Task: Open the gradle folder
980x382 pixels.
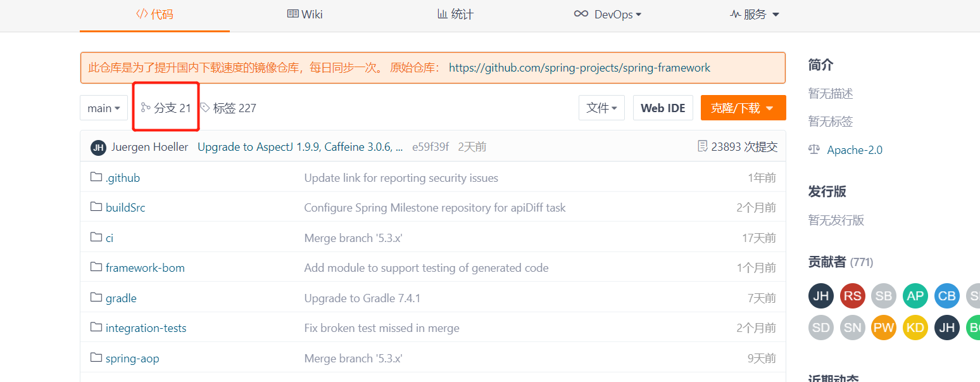Action: tap(121, 298)
